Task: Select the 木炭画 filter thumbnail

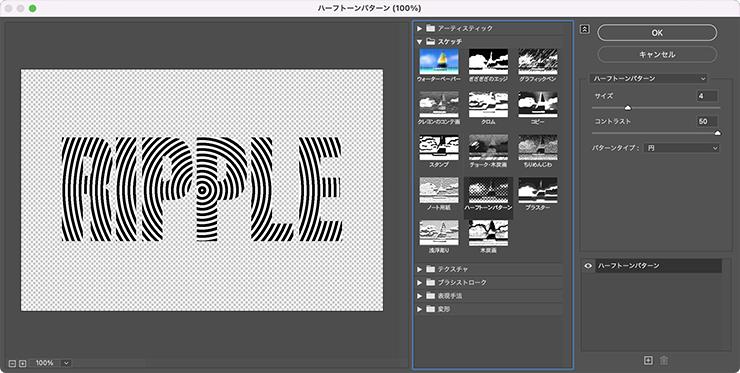Action: click(x=488, y=233)
